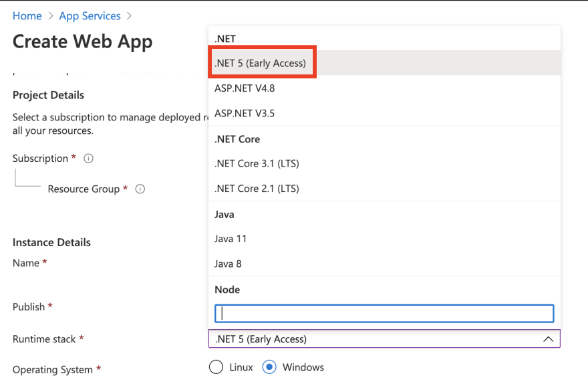Click the Publish label
Viewport: 588px width, 388px height.
(29, 307)
